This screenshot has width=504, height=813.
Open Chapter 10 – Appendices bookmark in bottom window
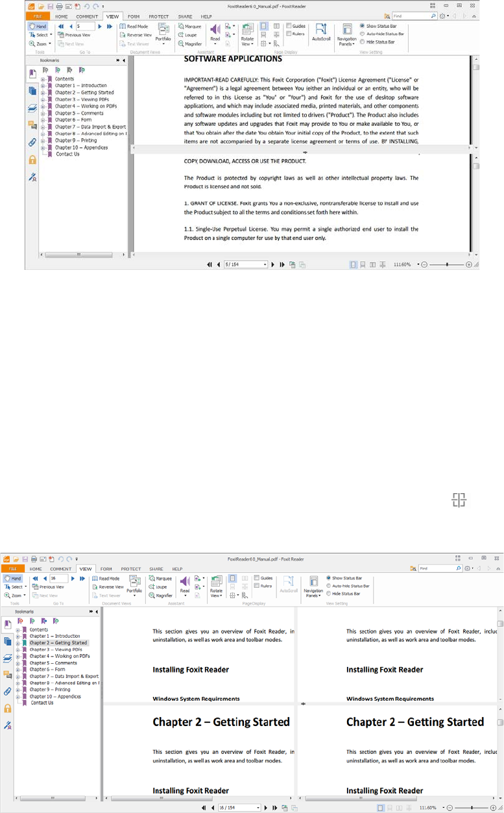(x=56, y=697)
